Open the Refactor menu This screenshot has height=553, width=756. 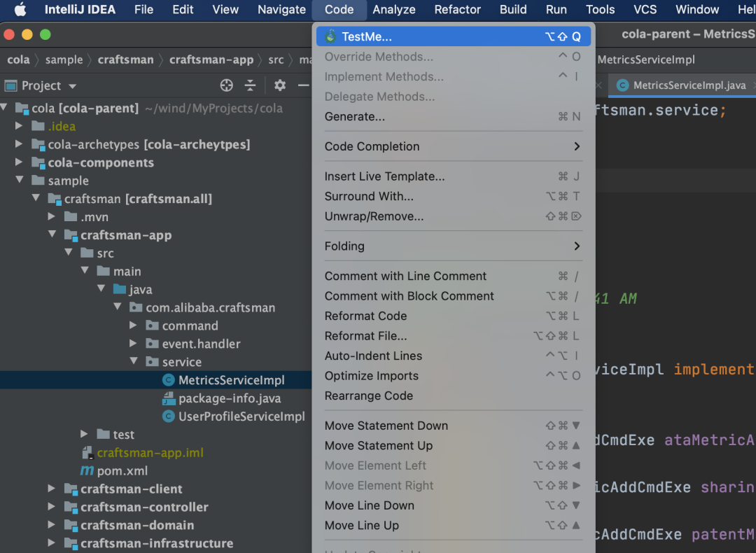(458, 10)
